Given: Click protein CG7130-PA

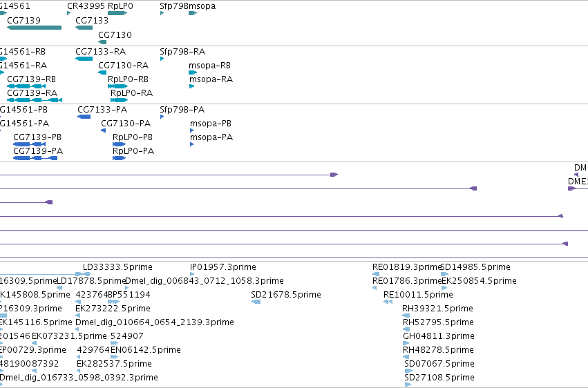Looking at the screenshot, I should click(104, 130).
